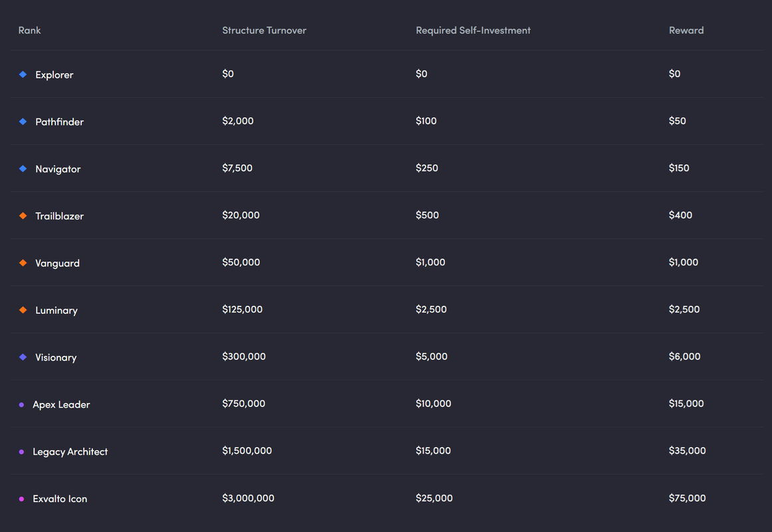Image resolution: width=772 pixels, height=532 pixels.
Task: Click the indigo diamond icon beside Visionary
Action: [23, 357]
